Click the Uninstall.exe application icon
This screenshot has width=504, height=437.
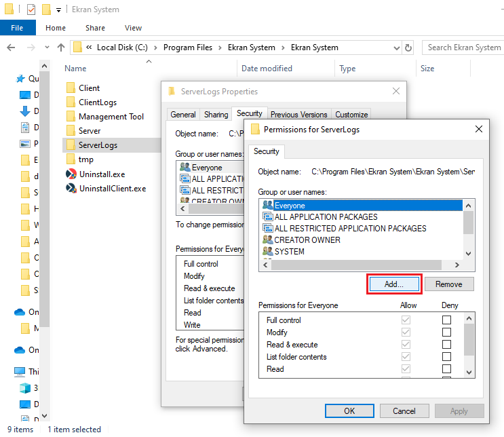tap(71, 174)
